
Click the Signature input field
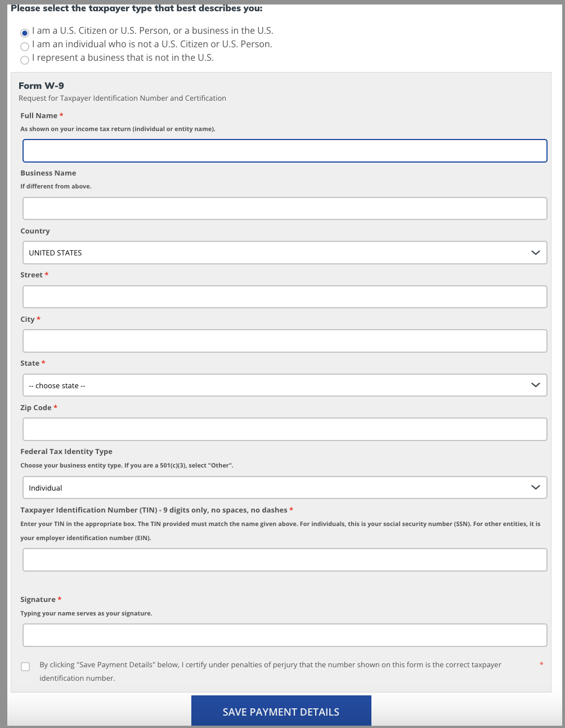(x=285, y=635)
